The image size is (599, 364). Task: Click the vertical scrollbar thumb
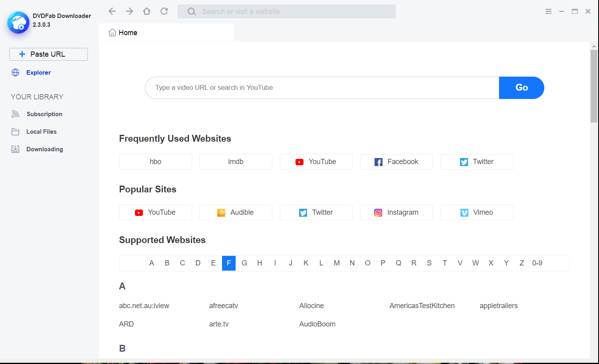[x=594, y=86]
